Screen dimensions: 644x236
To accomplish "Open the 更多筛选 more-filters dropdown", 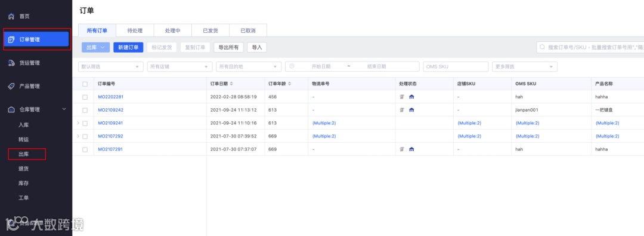I will pos(525,67).
